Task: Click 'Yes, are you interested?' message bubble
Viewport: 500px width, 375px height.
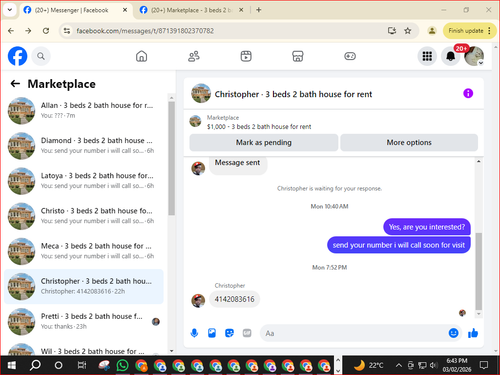Action: click(x=427, y=227)
